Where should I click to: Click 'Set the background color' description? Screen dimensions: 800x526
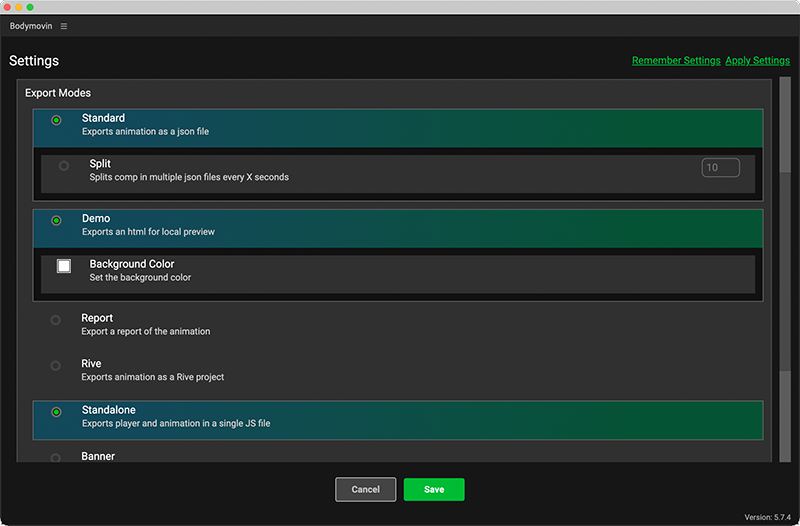[140, 278]
